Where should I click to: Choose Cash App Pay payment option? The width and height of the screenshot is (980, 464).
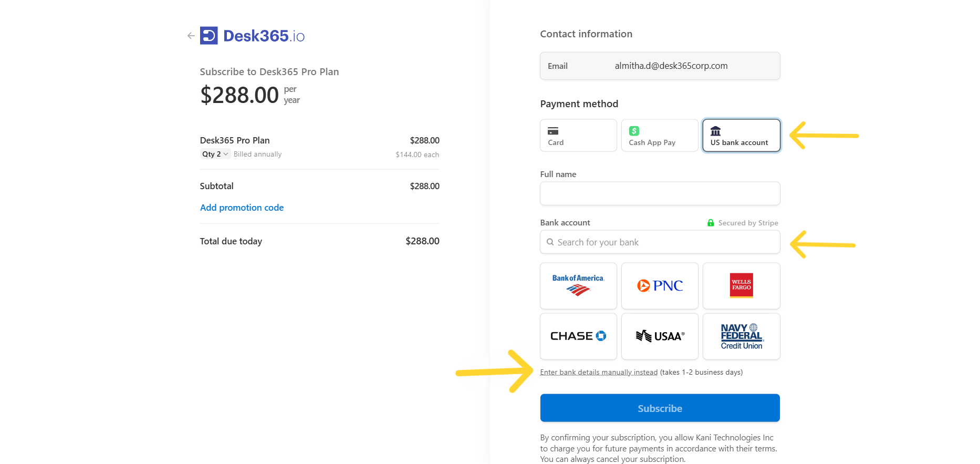(x=660, y=135)
